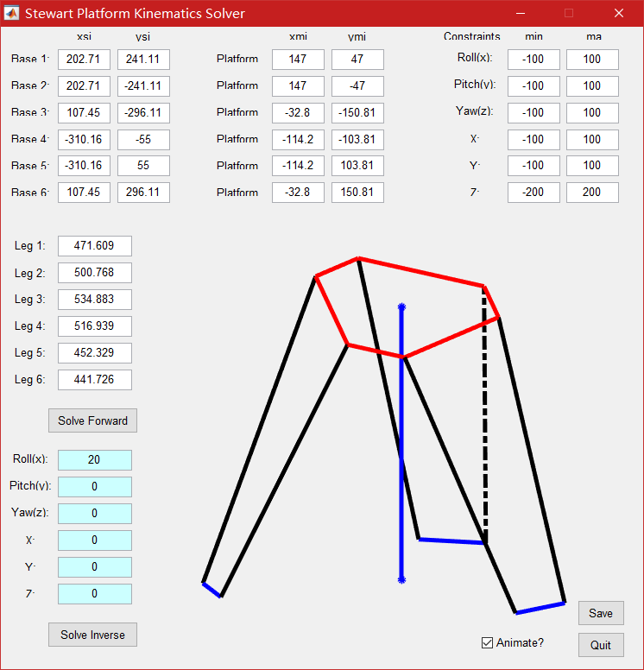The height and width of the screenshot is (670, 644).
Task: Click the Leg 6 length field
Action: [x=94, y=380]
